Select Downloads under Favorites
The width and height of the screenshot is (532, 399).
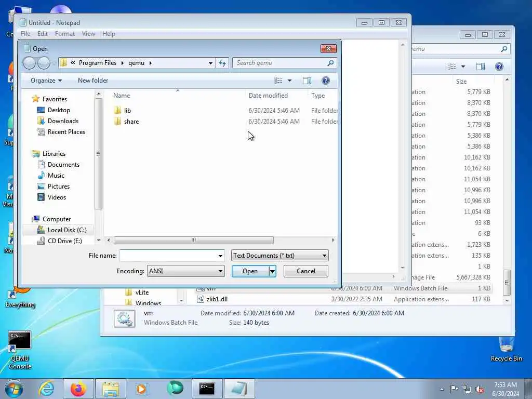(x=63, y=121)
